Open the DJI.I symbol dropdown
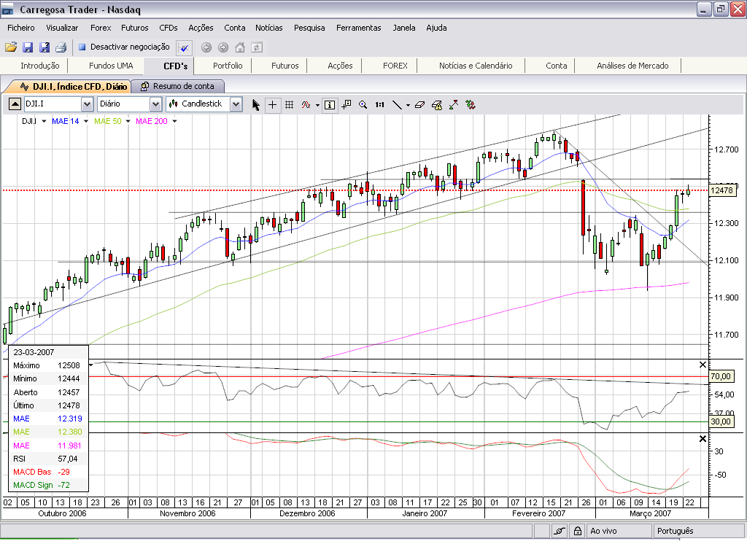This screenshot has height=560, width=747. point(87,104)
